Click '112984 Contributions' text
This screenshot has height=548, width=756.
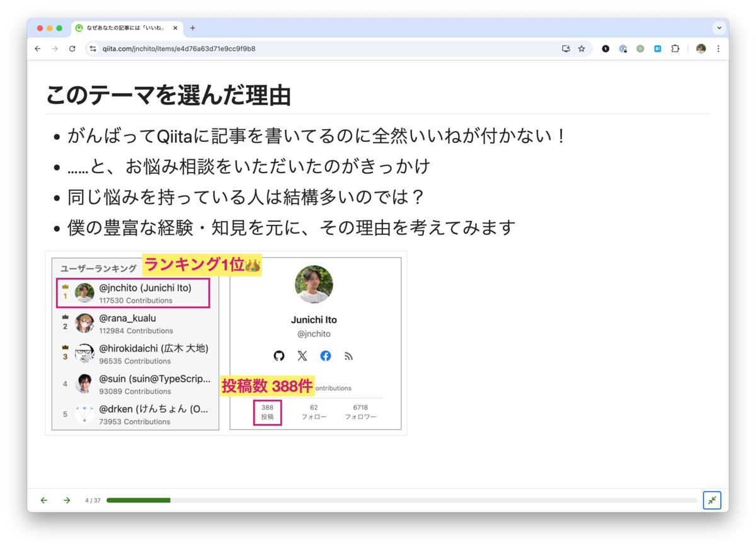click(x=136, y=331)
